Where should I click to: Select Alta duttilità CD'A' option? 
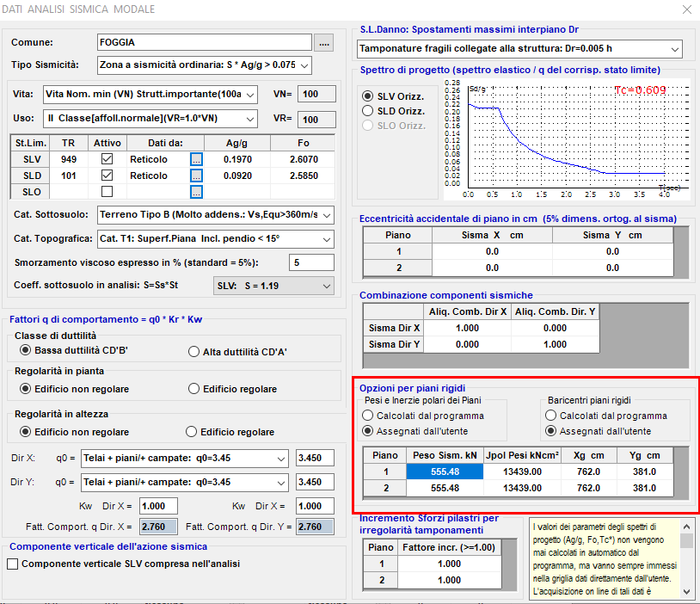pyautogui.click(x=193, y=352)
